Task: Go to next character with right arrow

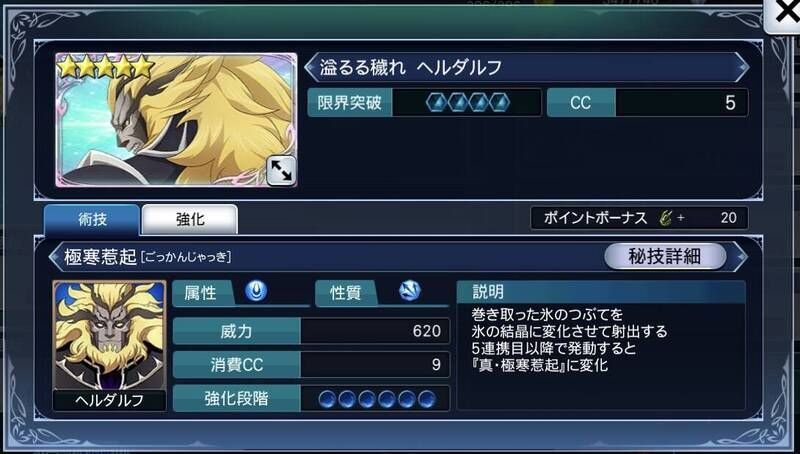Action: pyautogui.click(x=741, y=67)
